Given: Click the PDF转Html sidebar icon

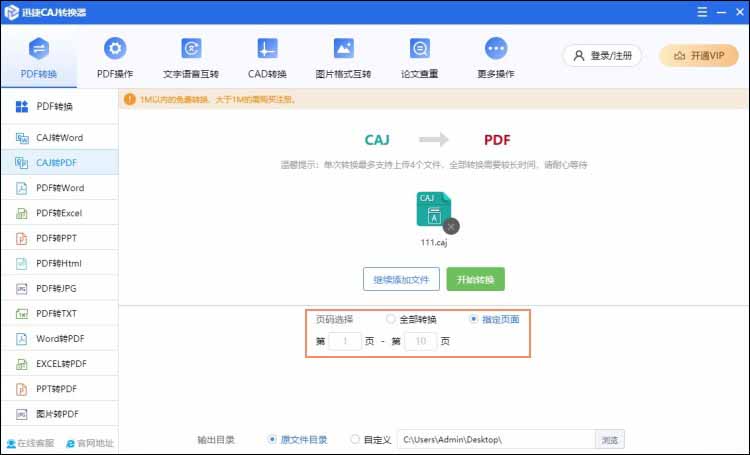Looking at the screenshot, I should [22, 263].
